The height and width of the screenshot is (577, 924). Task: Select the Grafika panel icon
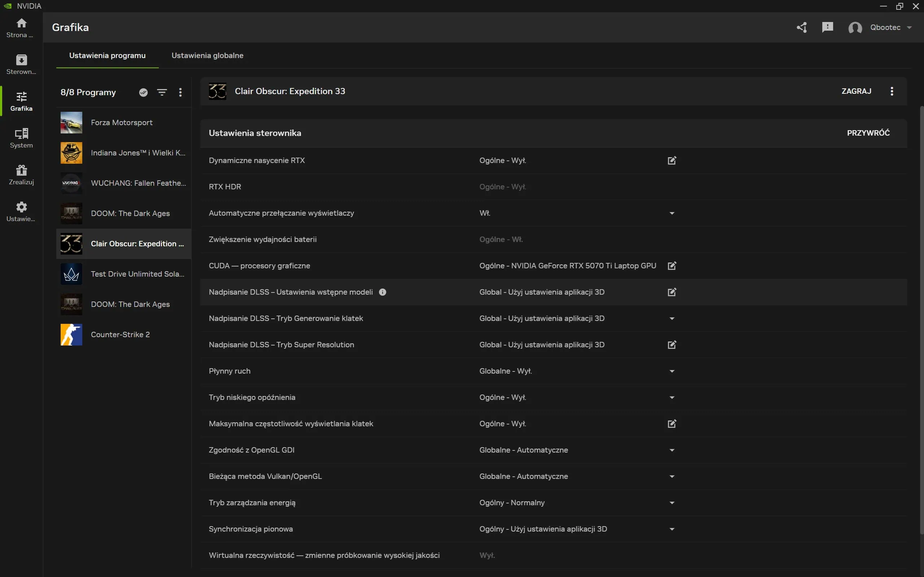point(21,100)
